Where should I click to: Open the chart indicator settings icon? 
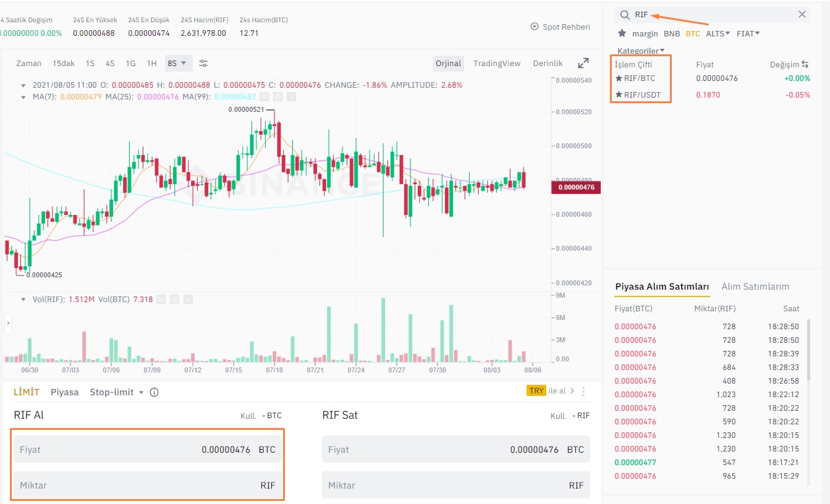point(203,63)
